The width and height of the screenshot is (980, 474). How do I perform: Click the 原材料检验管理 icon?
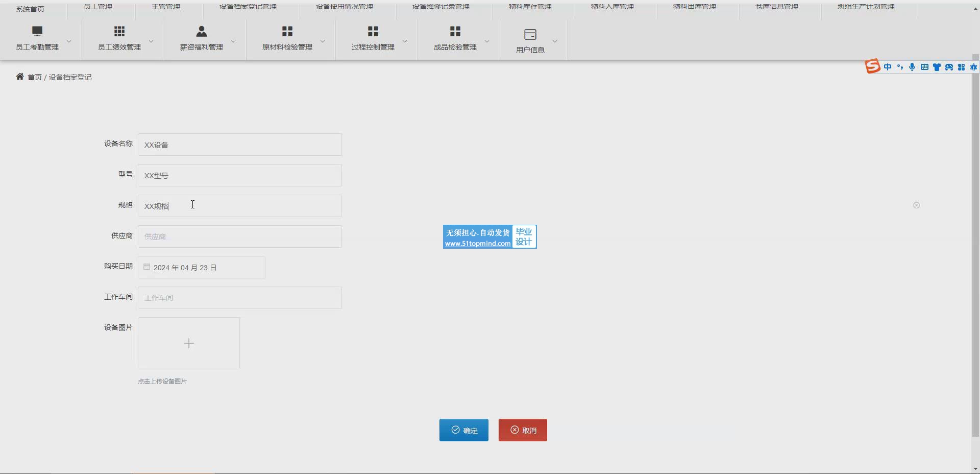coord(287,32)
